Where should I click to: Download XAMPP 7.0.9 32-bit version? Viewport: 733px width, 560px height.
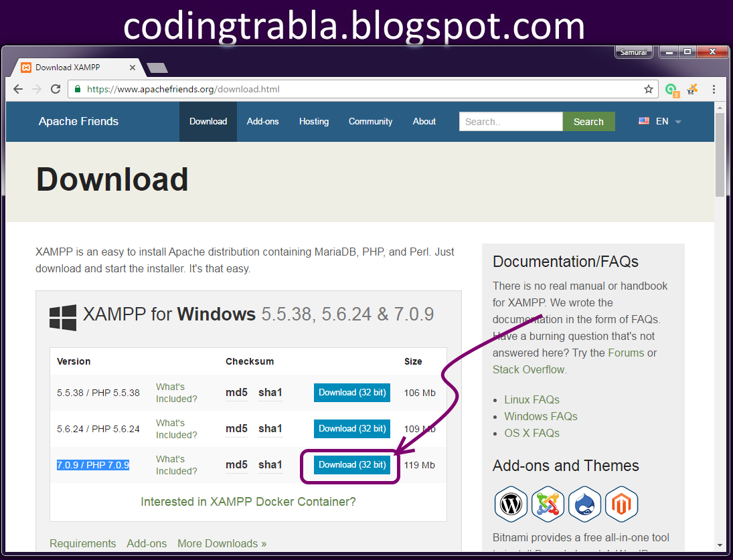pyautogui.click(x=351, y=464)
